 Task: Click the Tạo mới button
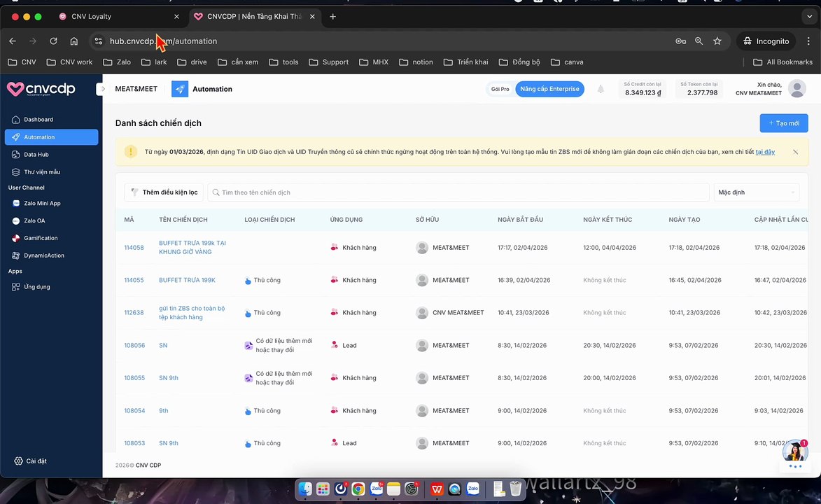point(784,123)
